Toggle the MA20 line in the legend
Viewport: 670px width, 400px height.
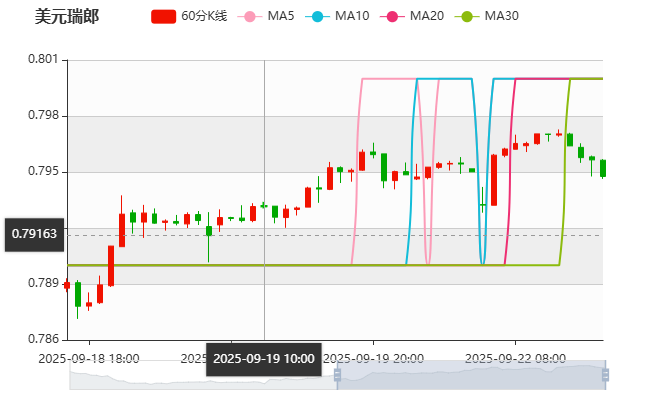pos(412,16)
